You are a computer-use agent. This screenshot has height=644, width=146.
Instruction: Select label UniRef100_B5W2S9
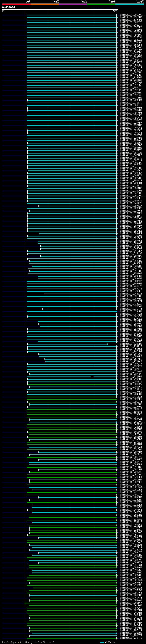(131, 331)
